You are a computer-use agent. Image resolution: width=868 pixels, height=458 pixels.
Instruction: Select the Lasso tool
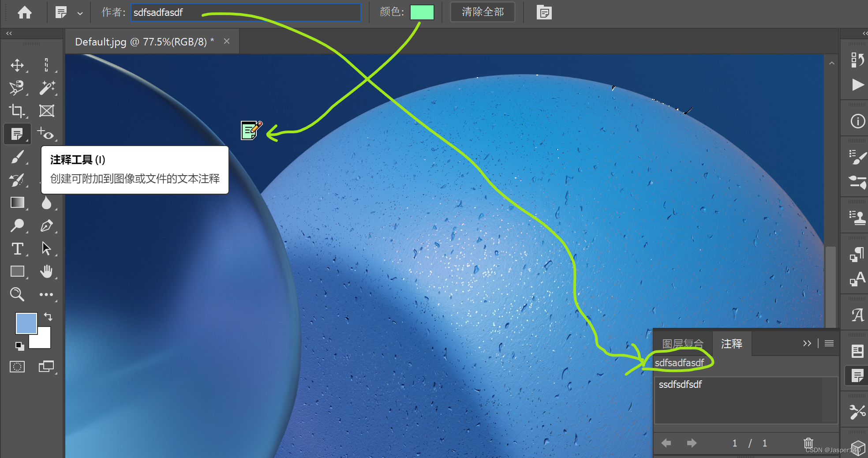point(17,88)
